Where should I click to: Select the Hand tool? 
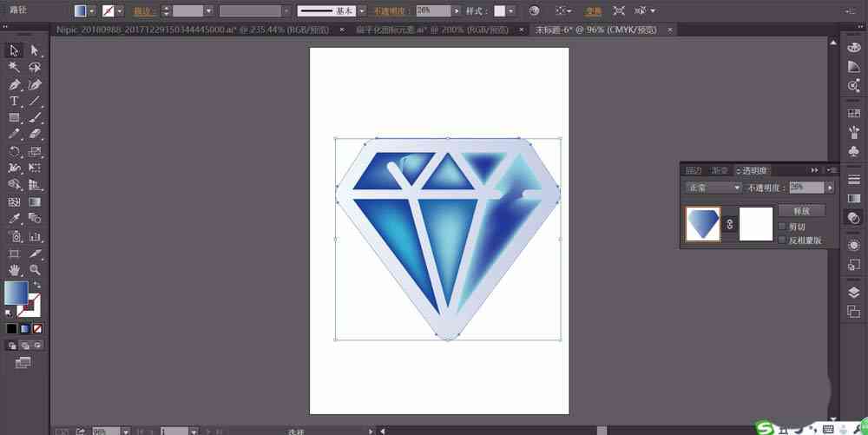[x=14, y=270]
